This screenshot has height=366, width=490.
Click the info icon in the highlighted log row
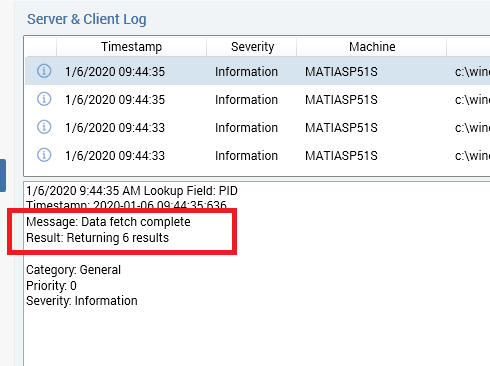(x=44, y=71)
